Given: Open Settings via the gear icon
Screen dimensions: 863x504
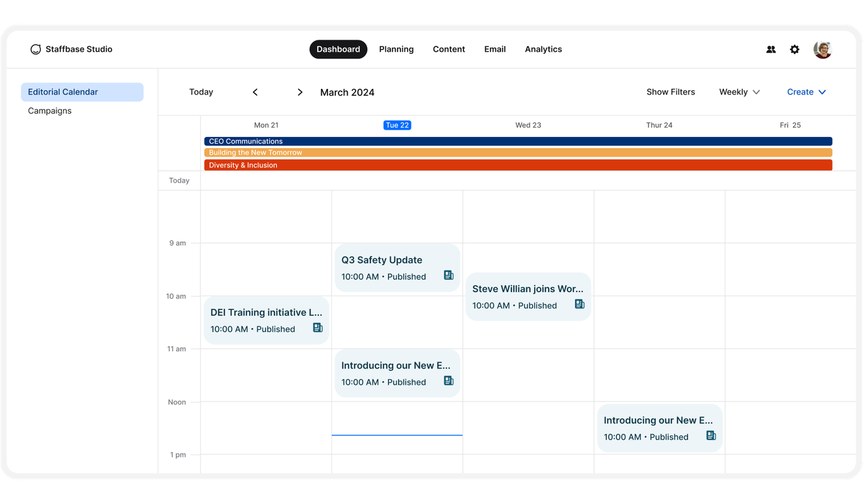Looking at the screenshot, I should tap(794, 49).
